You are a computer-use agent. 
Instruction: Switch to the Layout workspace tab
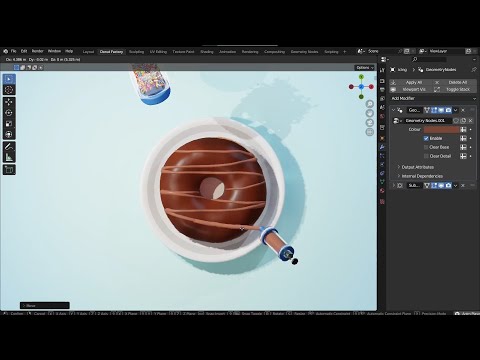[x=88, y=52]
